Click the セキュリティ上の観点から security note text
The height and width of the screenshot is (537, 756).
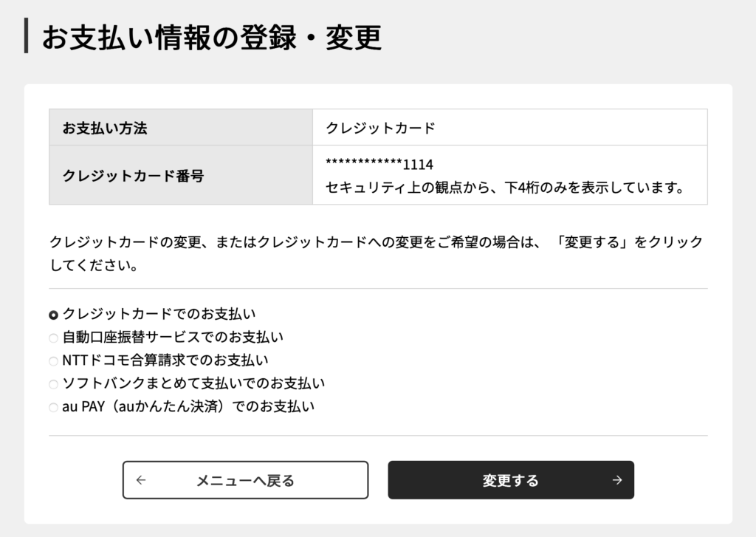(x=505, y=188)
